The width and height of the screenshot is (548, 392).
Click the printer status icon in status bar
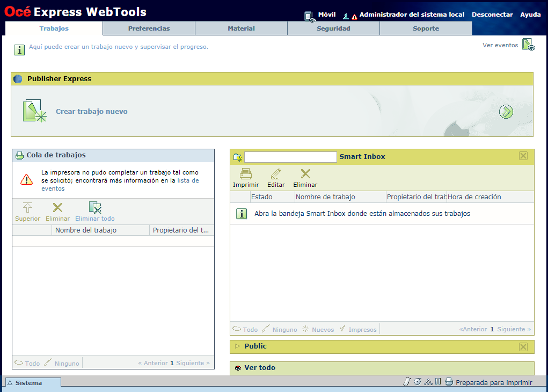click(449, 382)
